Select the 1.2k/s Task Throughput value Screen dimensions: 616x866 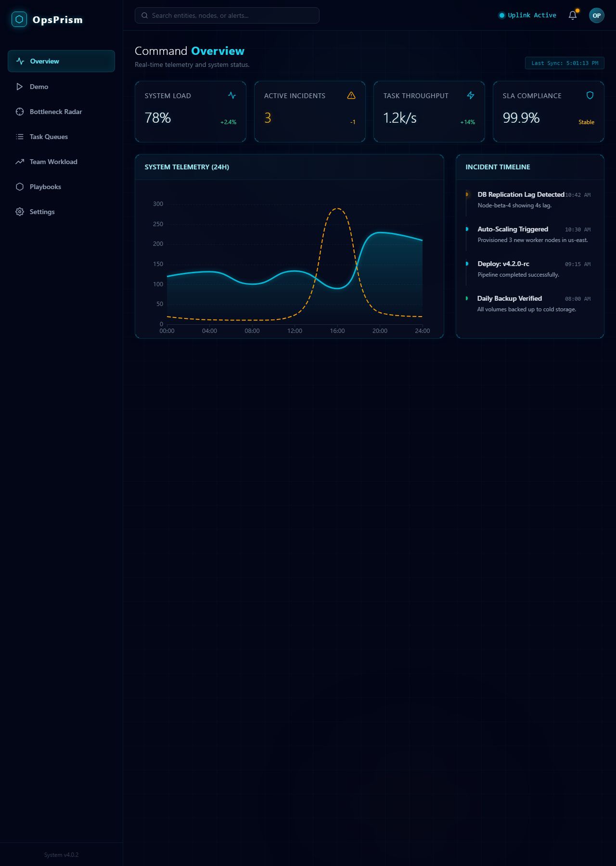tap(400, 118)
